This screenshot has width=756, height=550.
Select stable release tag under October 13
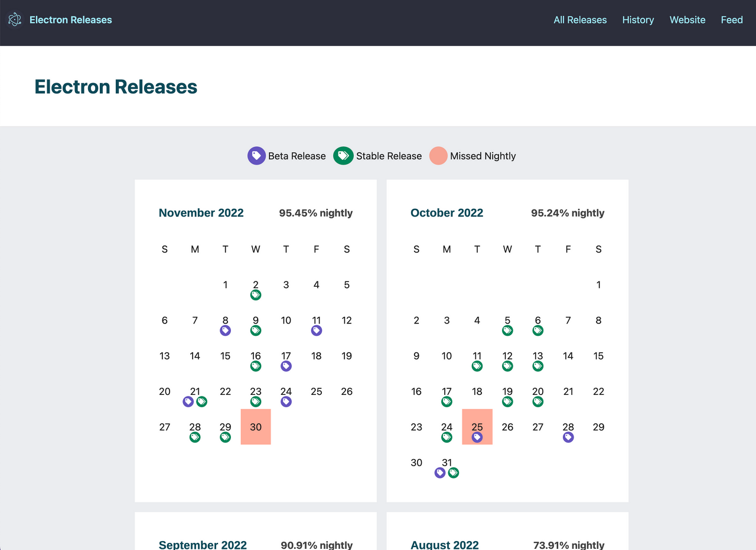pos(537,366)
